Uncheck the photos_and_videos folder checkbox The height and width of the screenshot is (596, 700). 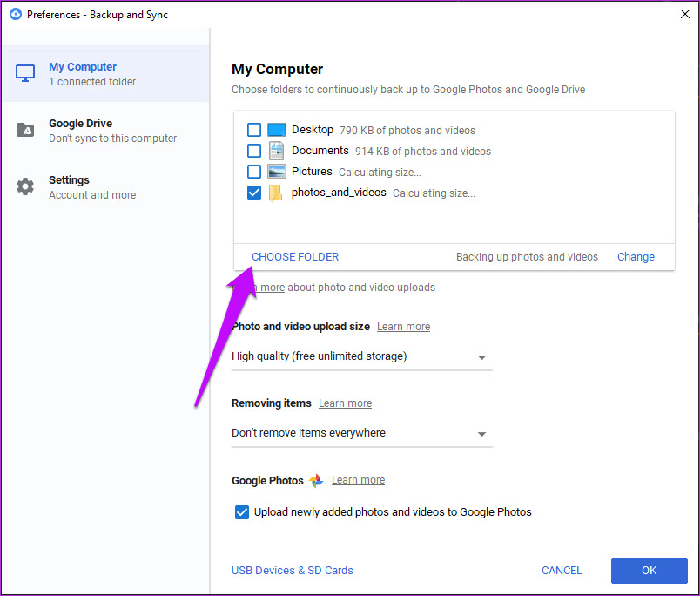click(254, 193)
